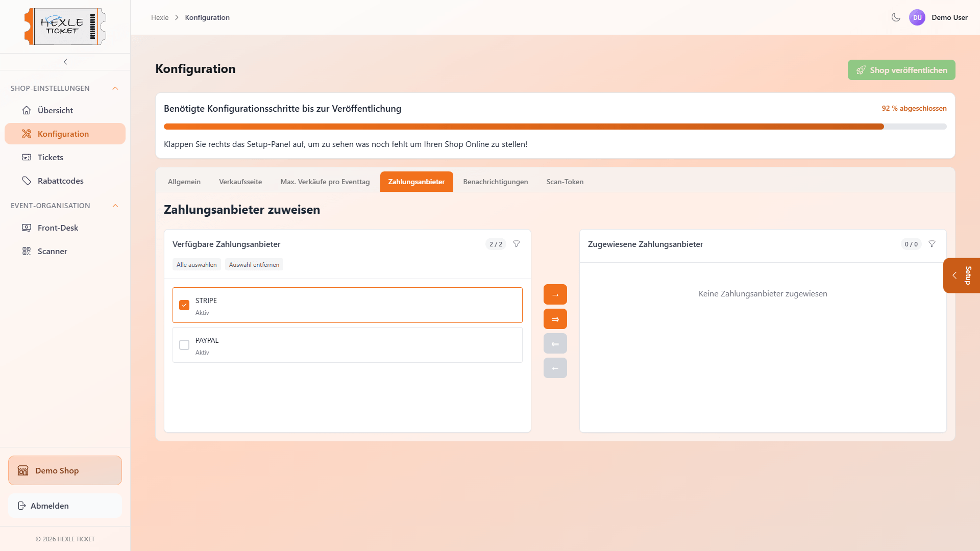The height and width of the screenshot is (551, 980).
Task: Uncheck the STRIPE checkbox
Action: pyautogui.click(x=184, y=305)
